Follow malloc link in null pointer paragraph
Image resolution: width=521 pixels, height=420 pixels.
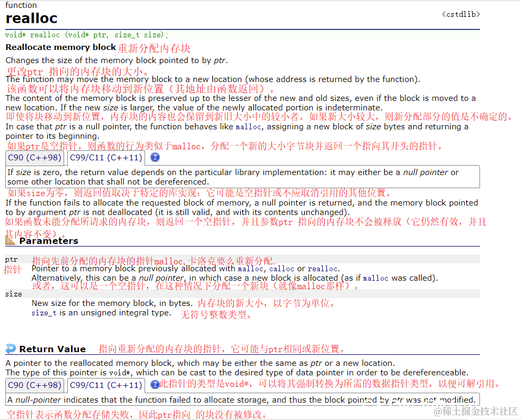click(x=249, y=127)
